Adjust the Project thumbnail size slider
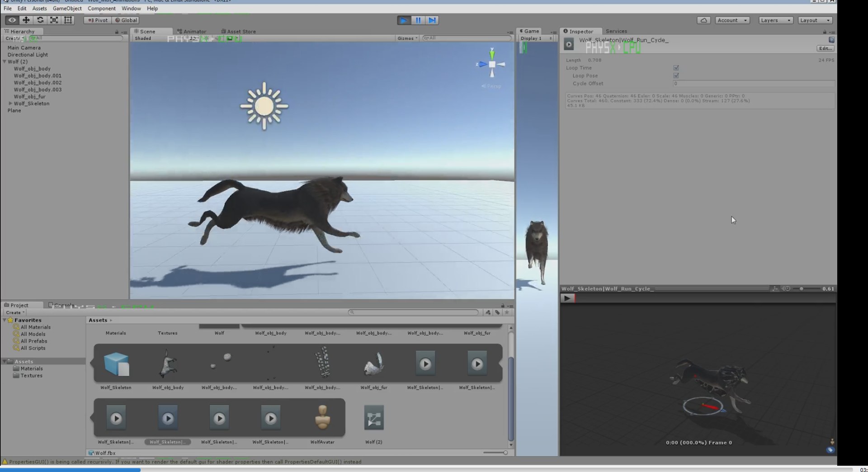This screenshot has width=868, height=472. [x=495, y=453]
